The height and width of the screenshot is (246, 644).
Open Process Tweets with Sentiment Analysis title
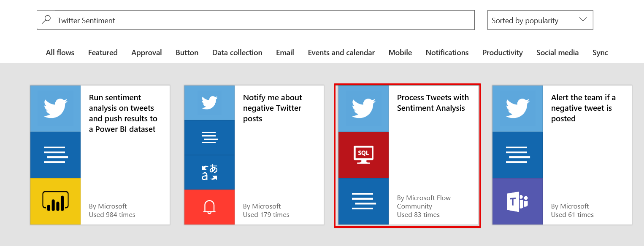(x=433, y=103)
